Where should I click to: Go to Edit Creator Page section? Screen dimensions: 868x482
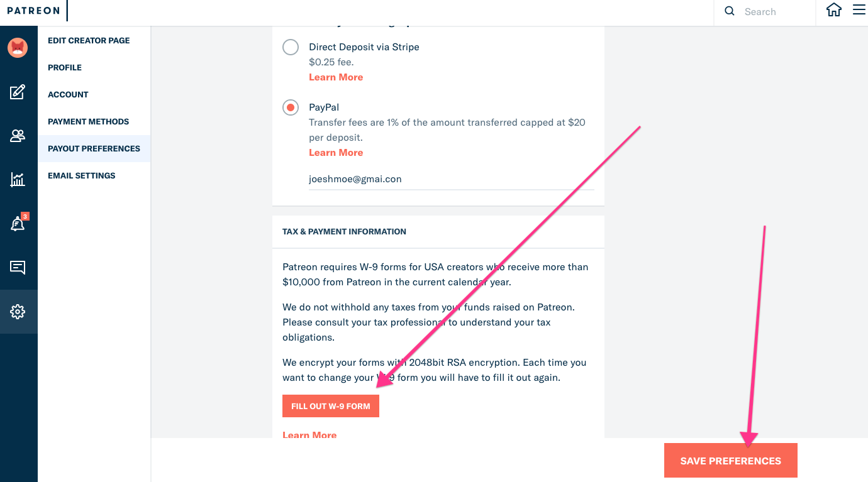pyautogui.click(x=89, y=40)
